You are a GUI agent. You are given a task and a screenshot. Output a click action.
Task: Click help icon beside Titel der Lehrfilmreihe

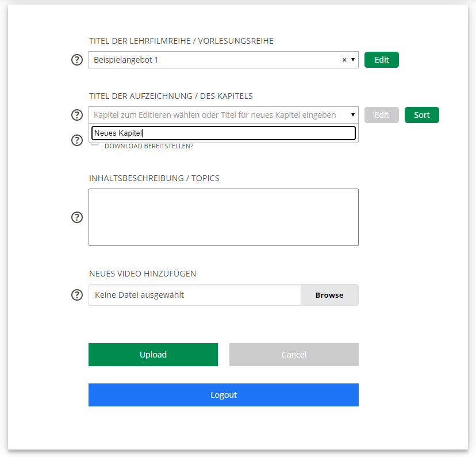[77, 60]
